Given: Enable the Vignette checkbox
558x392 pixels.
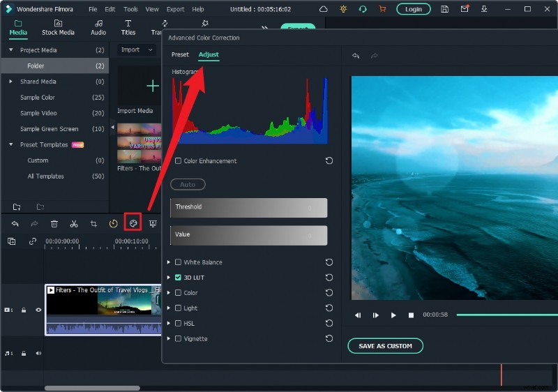Looking at the screenshot, I should coord(178,339).
